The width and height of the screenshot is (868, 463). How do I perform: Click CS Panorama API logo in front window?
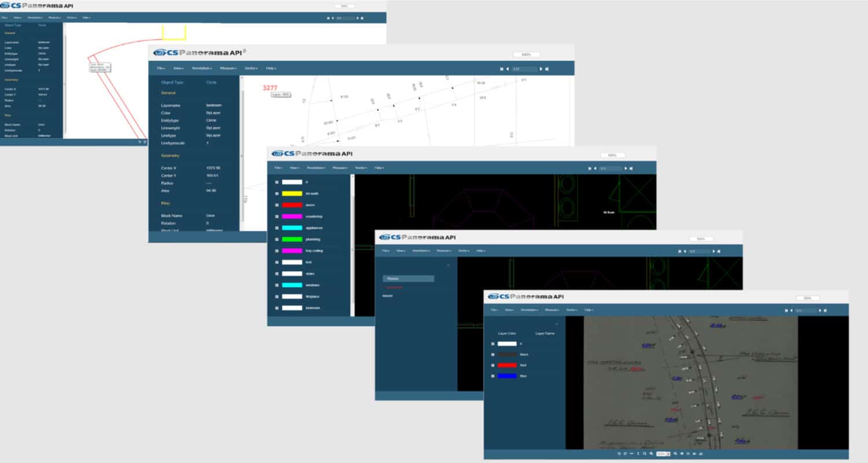(525, 296)
